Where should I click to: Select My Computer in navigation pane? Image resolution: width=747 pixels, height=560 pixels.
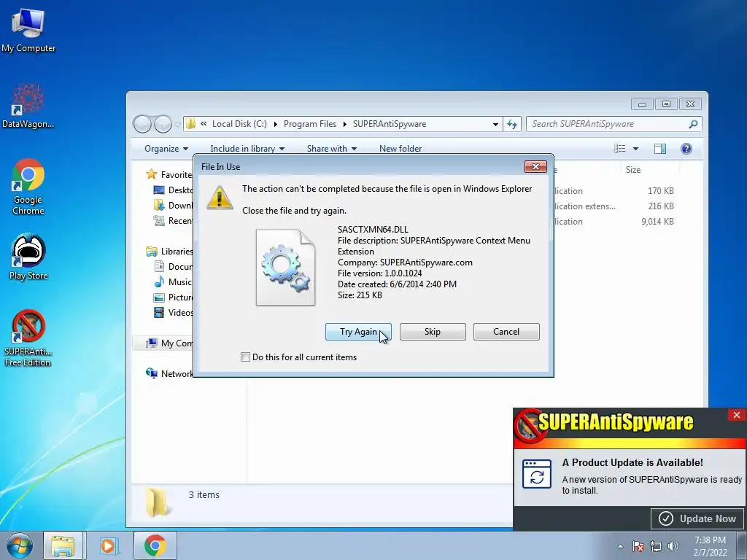(x=169, y=343)
